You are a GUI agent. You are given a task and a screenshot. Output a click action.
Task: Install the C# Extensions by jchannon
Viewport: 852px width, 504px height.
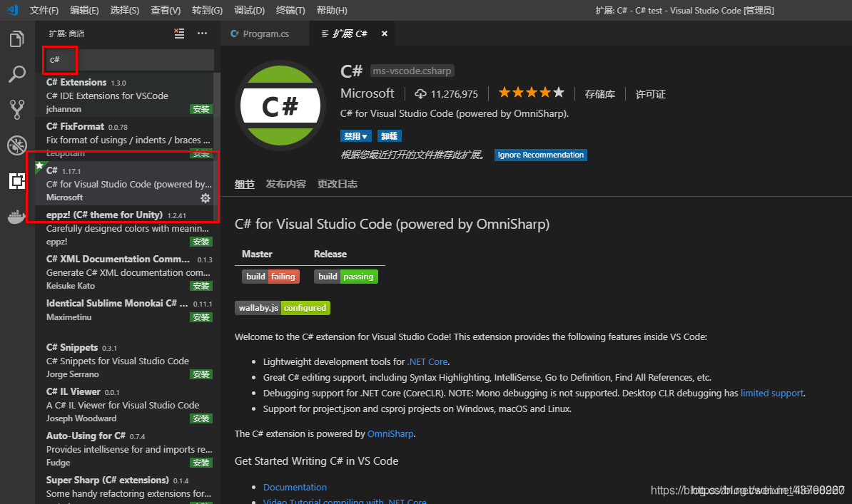coord(201,109)
